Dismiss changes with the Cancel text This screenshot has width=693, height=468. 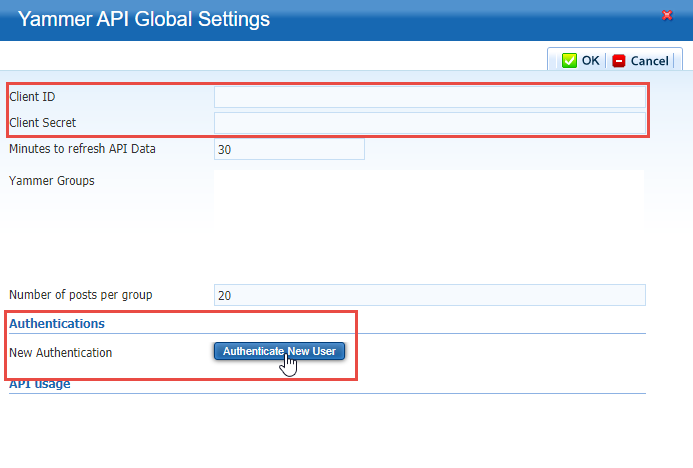(x=649, y=61)
